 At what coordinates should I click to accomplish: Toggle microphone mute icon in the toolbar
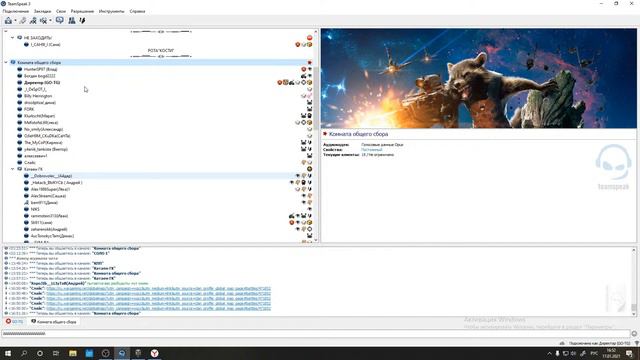[82, 20]
